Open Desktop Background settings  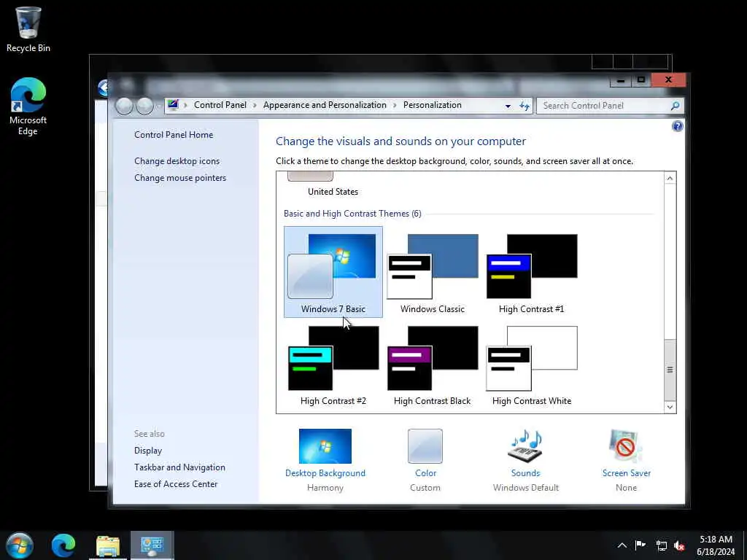pyautogui.click(x=325, y=460)
